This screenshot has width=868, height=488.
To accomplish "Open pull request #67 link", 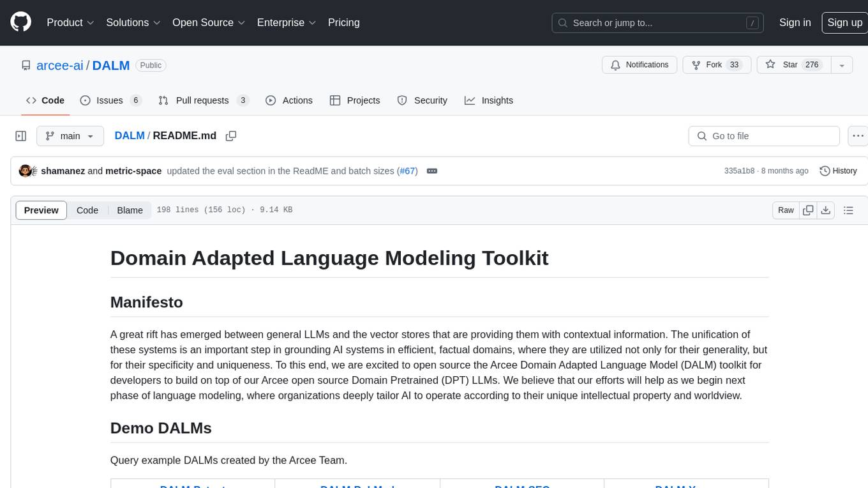I will (x=407, y=171).
